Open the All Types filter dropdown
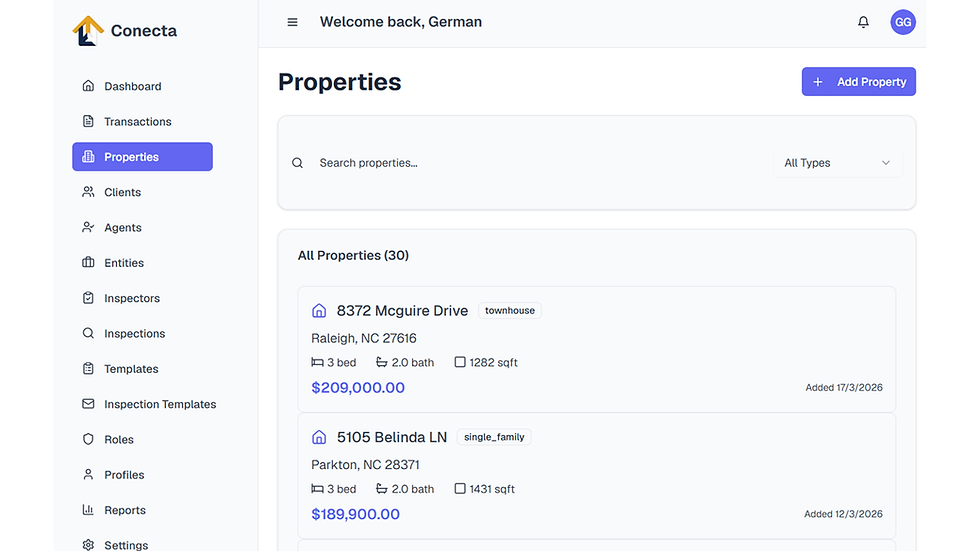Image resolution: width=980 pixels, height=551 pixels. [838, 163]
